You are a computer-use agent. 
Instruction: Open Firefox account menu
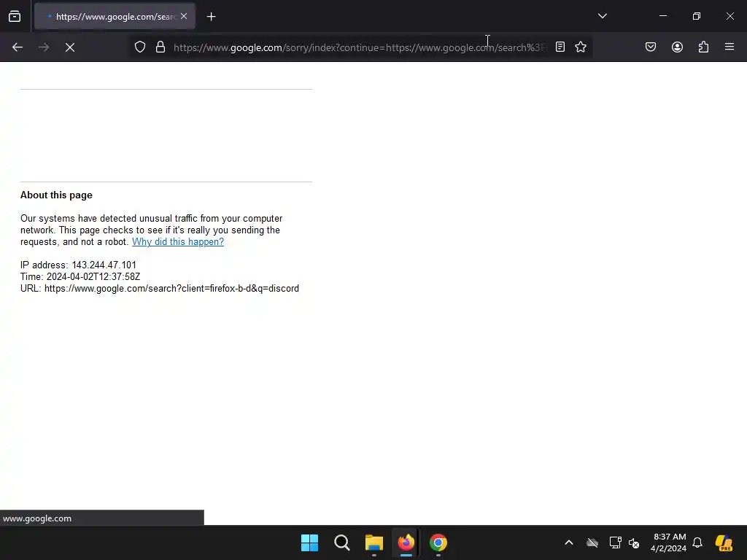point(677,47)
